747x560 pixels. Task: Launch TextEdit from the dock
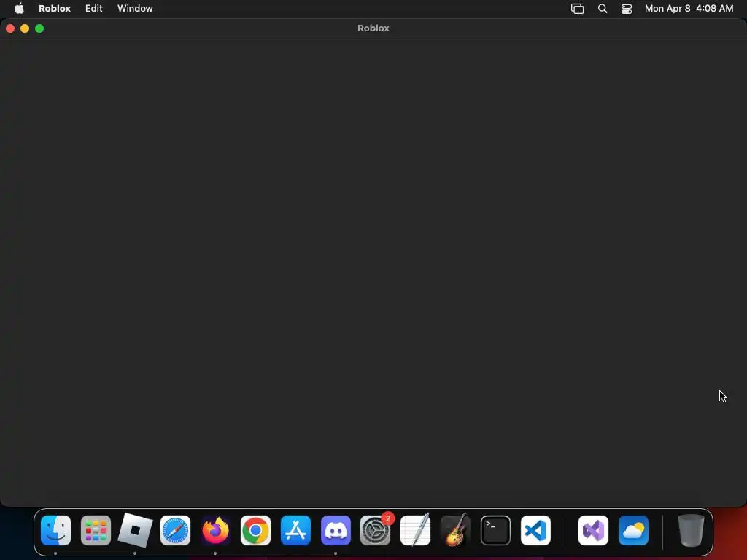tap(415, 530)
